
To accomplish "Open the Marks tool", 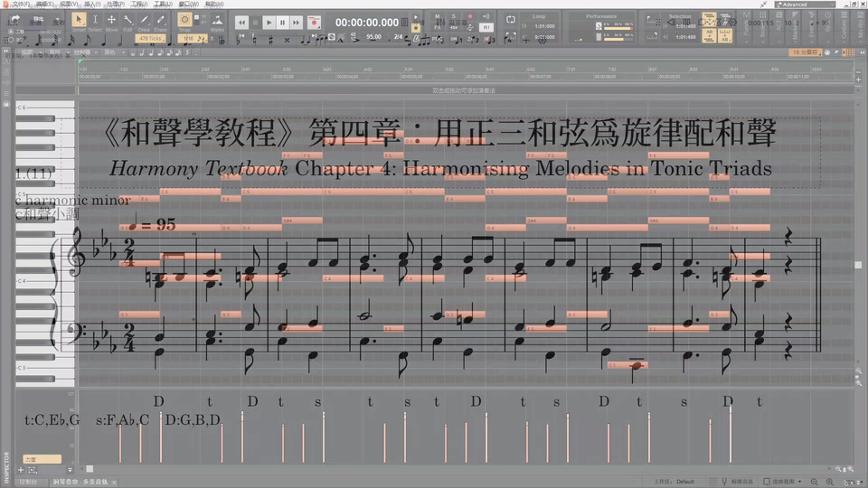I will tap(217, 21).
